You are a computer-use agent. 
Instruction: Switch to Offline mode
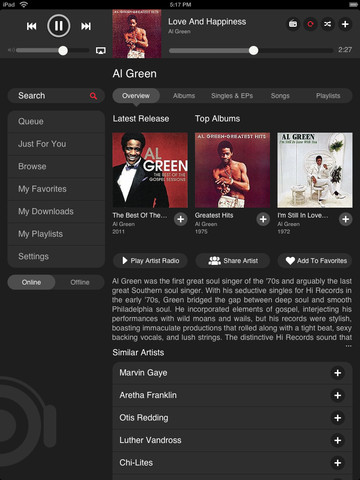coord(80,282)
